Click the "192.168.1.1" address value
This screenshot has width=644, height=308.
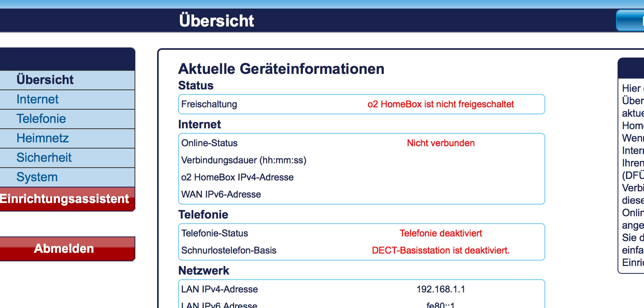[441, 289]
